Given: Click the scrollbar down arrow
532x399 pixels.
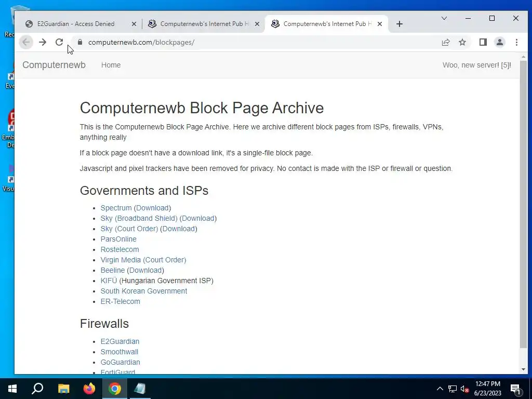Looking at the screenshot, I should point(523,369).
